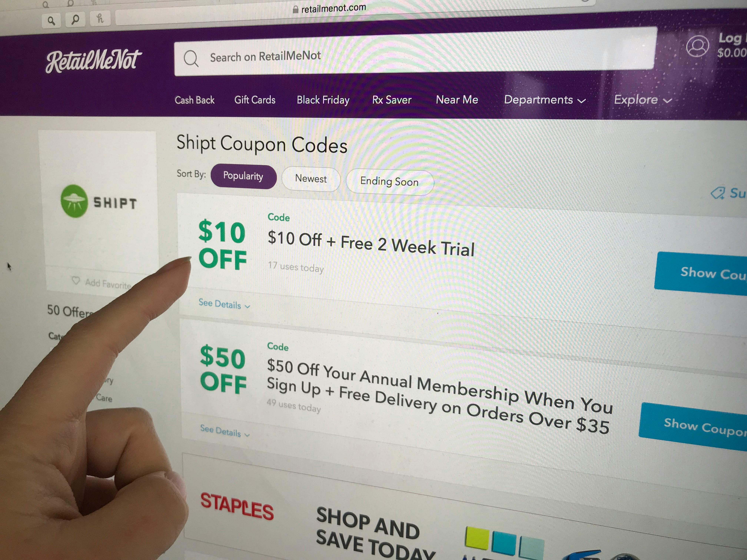Sort coupons by Ending Soon
This screenshot has height=560, width=747.
click(390, 182)
